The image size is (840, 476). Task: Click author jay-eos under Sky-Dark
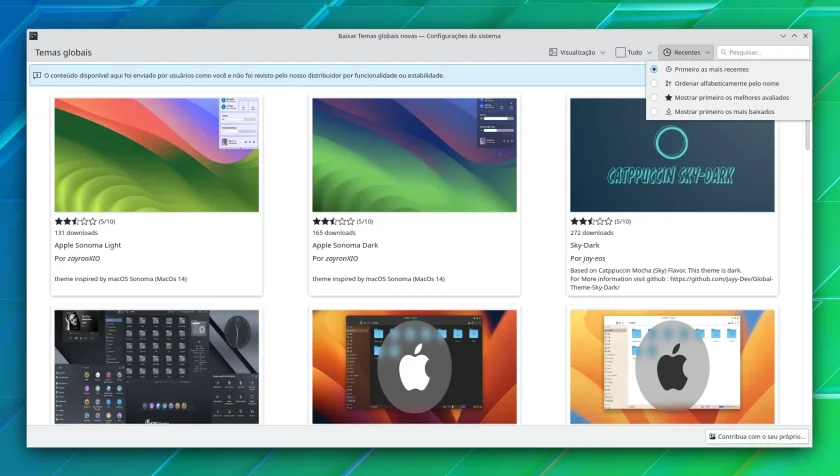tap(595, 258)
